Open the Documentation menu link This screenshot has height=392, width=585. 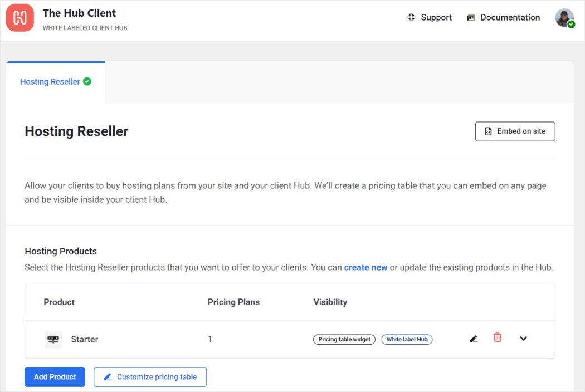coord(510,17)
